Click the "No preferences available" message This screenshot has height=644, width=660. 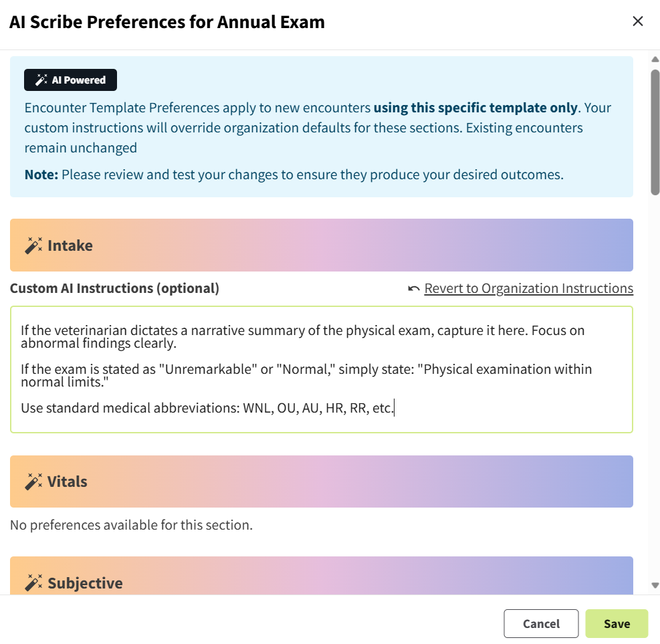click(x=131, y=525)
